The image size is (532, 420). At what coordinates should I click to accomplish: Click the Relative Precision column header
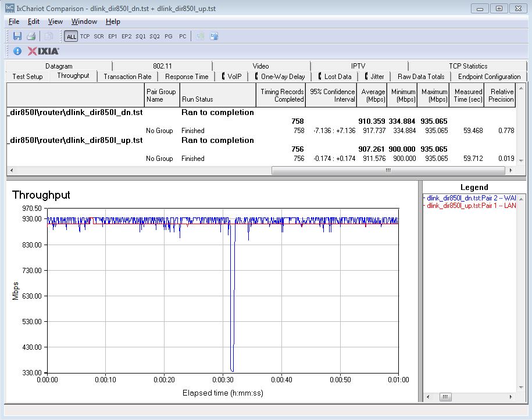(x=500, y=95)
